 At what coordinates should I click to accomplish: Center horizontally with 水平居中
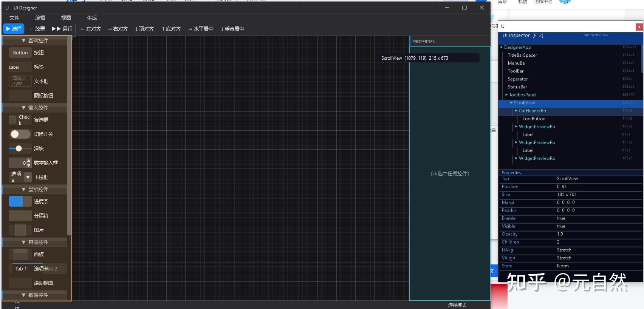201,29
